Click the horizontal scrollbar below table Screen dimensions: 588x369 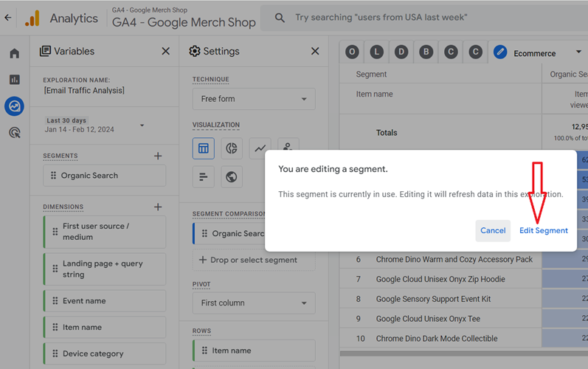pyautogui.click(x=463, y=354)
